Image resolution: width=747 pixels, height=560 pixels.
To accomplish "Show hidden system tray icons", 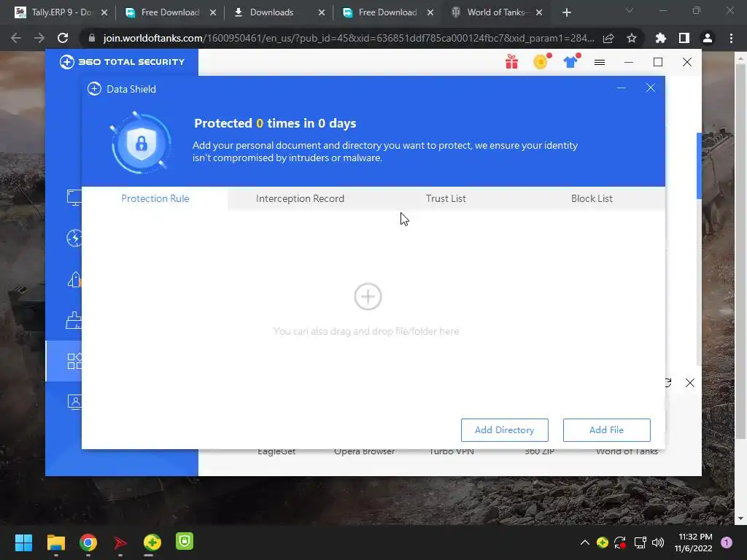I will point(584,542).
